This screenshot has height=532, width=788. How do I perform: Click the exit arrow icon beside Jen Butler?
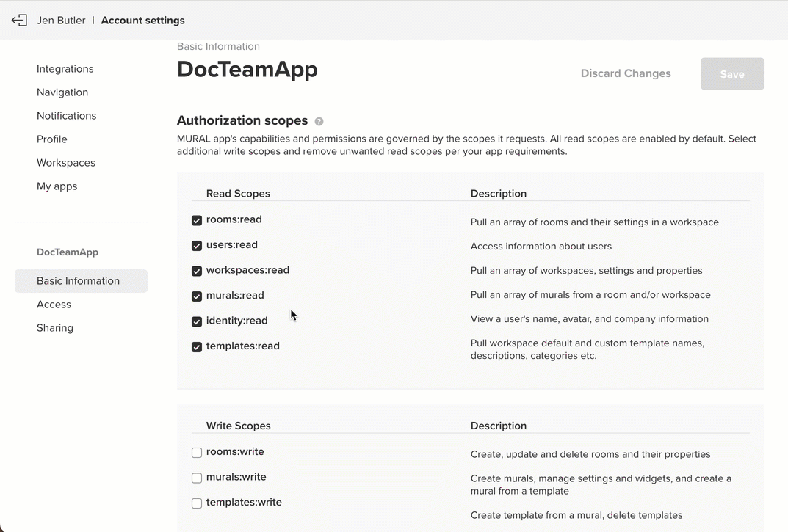pos(19,20)
